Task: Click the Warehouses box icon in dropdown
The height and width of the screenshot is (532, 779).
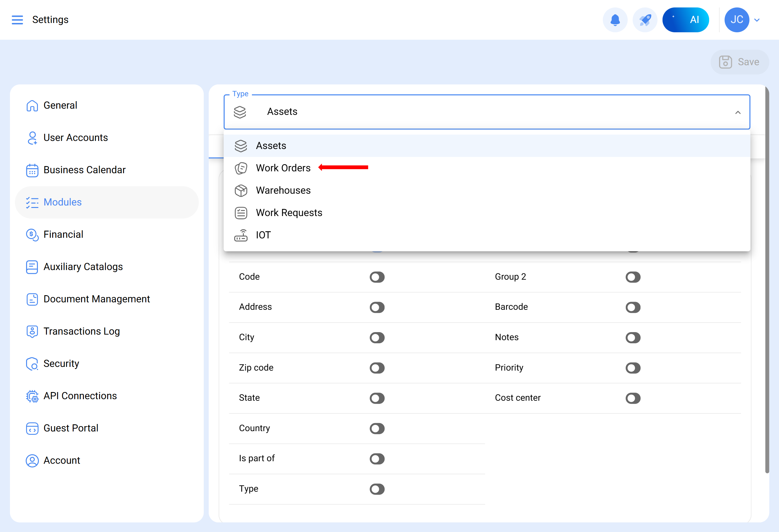Action: tap(241, 191)
